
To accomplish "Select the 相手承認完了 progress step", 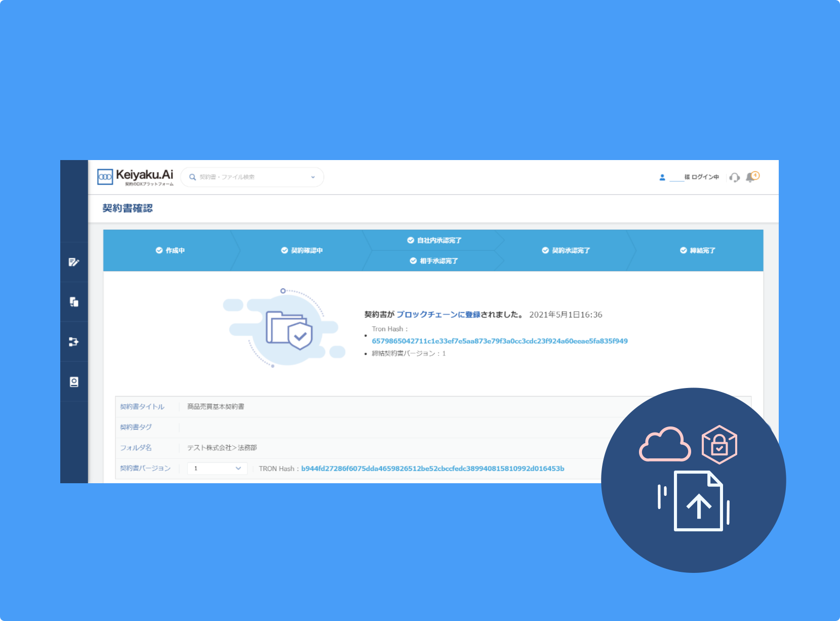I will click(x=434, y=261).
